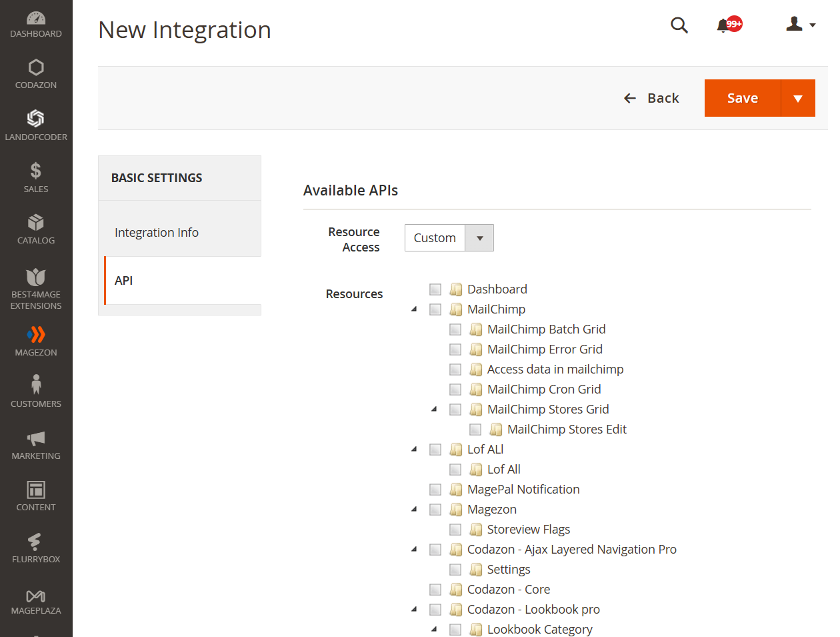Check the Storeview Flags checkbox
This screenshot has width=840, height=637.
[x=455, y=530]
